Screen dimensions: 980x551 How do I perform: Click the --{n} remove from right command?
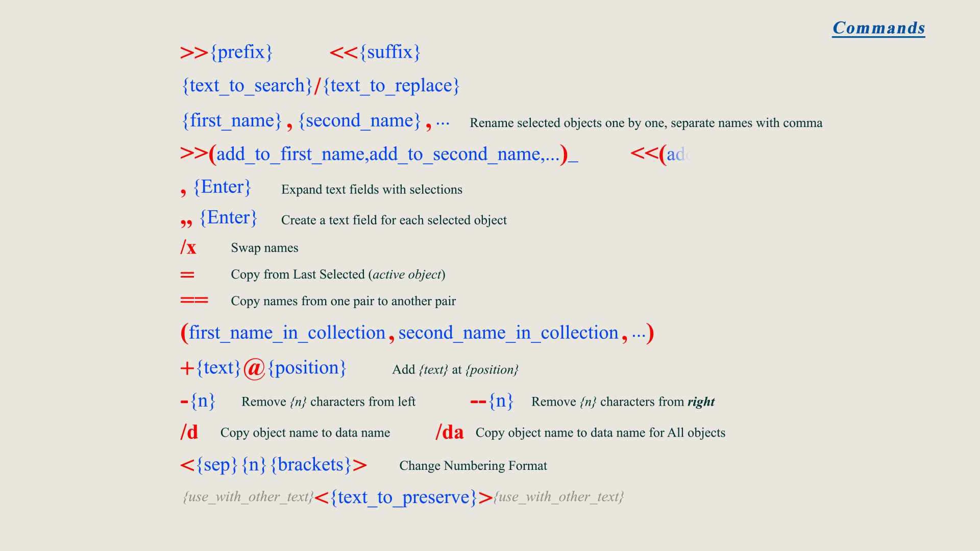click(x=492, y=402)
